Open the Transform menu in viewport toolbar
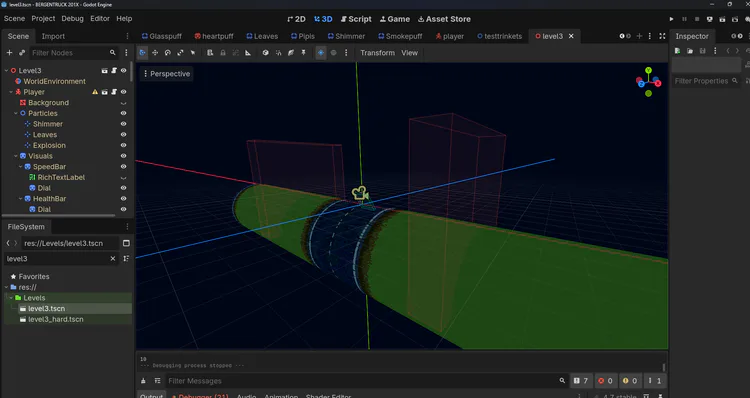 377,53
